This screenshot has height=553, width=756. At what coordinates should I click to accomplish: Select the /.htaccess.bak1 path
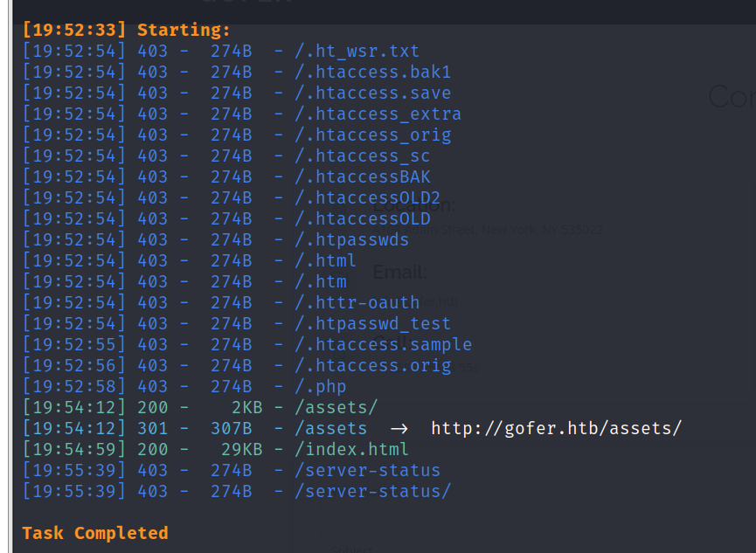(x=372, y=73)
